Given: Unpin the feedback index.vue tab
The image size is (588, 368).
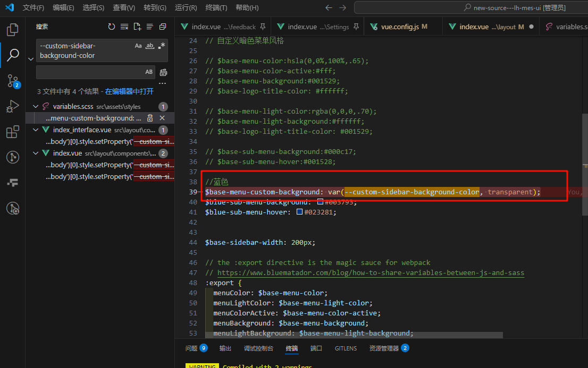Looking at the screenshot, I should click(263, 27).
